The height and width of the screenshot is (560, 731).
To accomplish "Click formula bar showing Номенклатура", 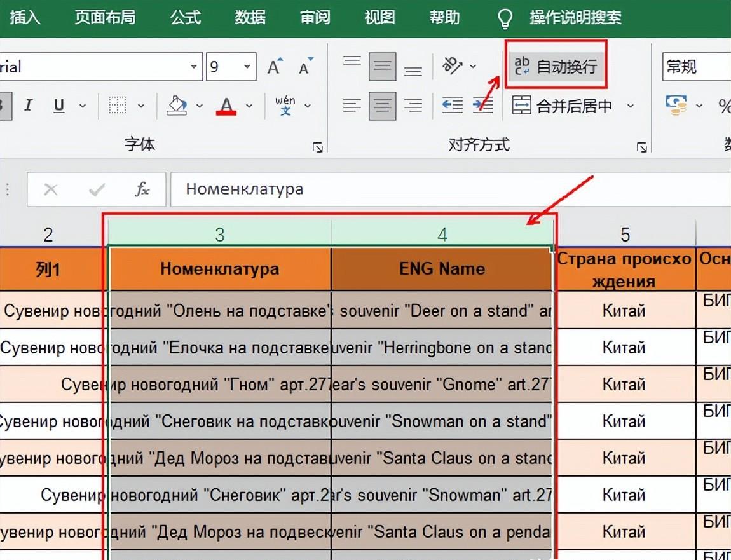I will pyautogui.click(x=450, y=189).
